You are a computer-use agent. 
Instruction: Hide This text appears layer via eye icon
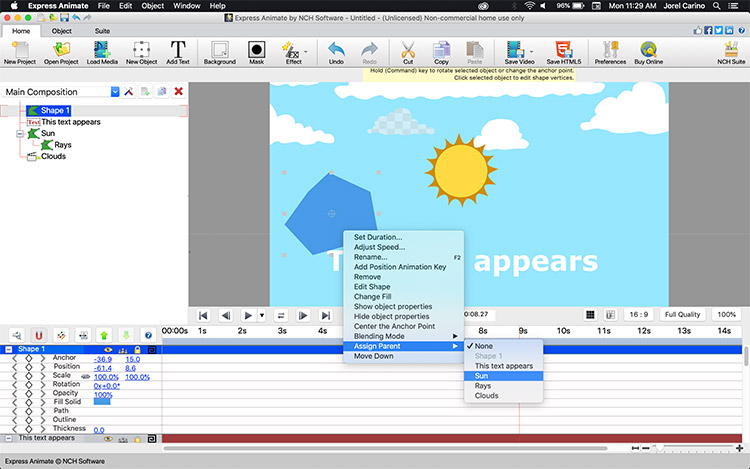[x=108, y=438]
